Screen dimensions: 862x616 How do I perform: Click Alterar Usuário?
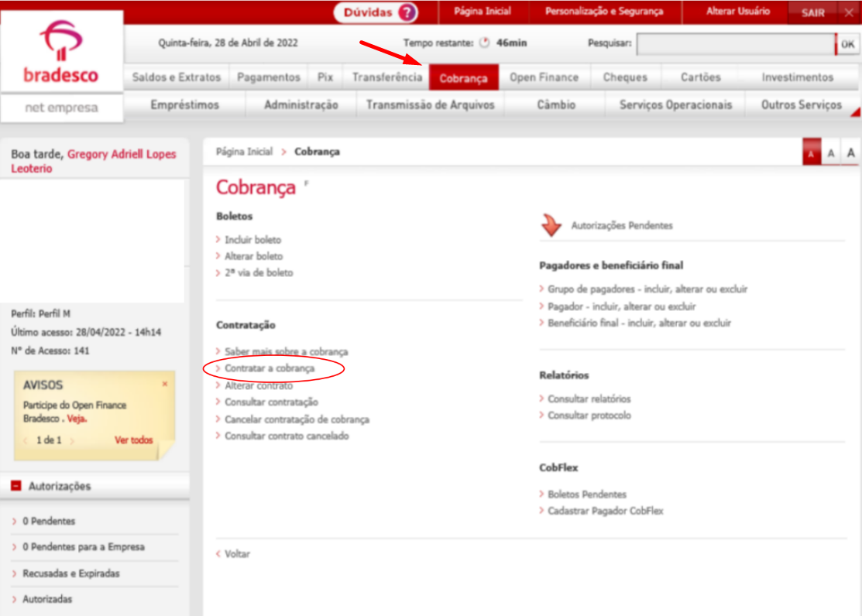738,12
